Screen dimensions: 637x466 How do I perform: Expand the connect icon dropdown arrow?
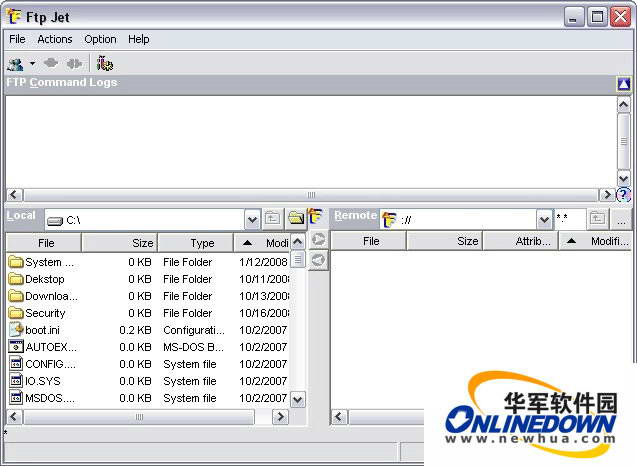(32, 63)
